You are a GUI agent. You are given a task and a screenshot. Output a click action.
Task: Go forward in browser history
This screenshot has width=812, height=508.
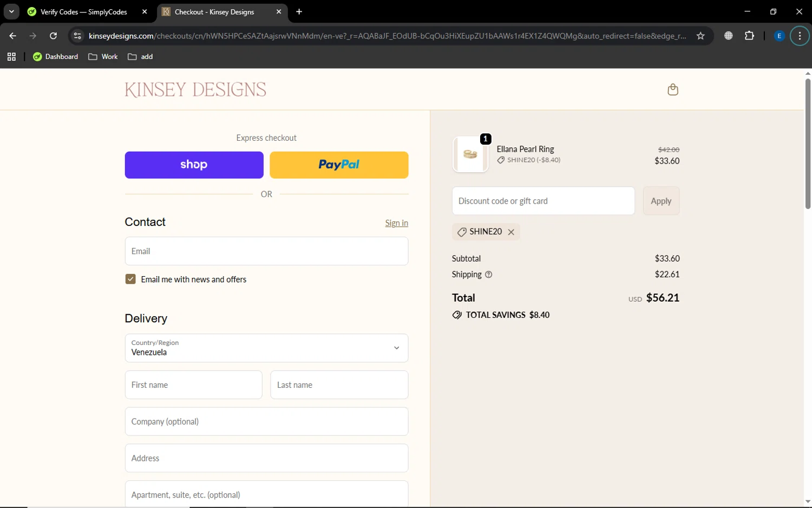33,36
